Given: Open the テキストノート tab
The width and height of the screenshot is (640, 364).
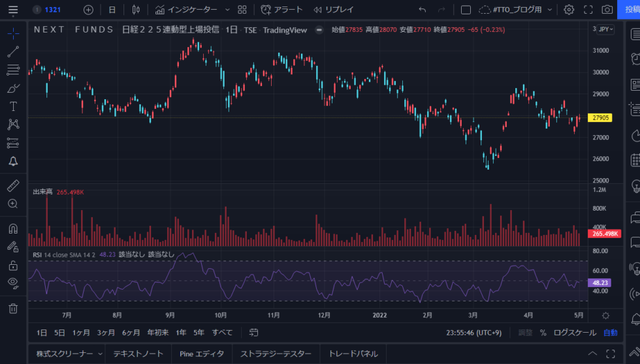Looking at the screenshot, I should pyautogui.click(x=138, y=354).
